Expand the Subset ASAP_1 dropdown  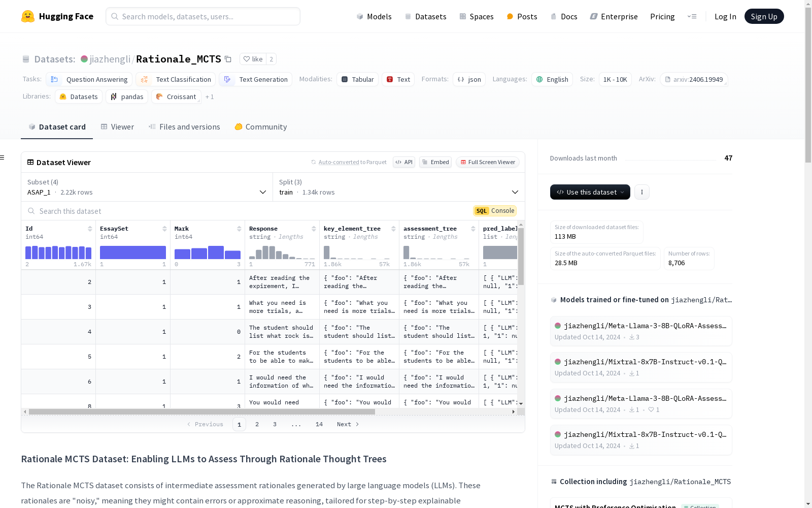[x=147, y=187]
